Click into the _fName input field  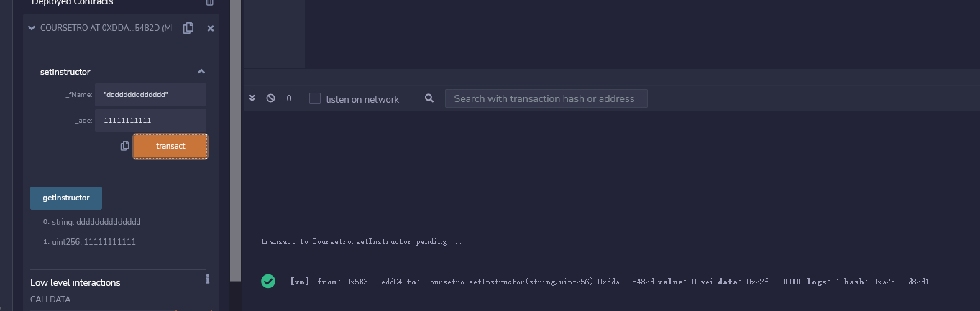click(150, 95)
